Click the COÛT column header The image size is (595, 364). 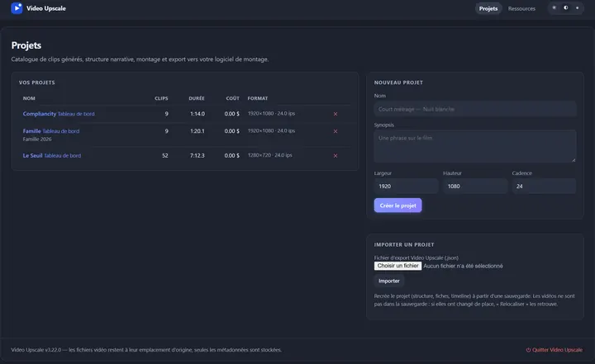[x=232, y=98]
